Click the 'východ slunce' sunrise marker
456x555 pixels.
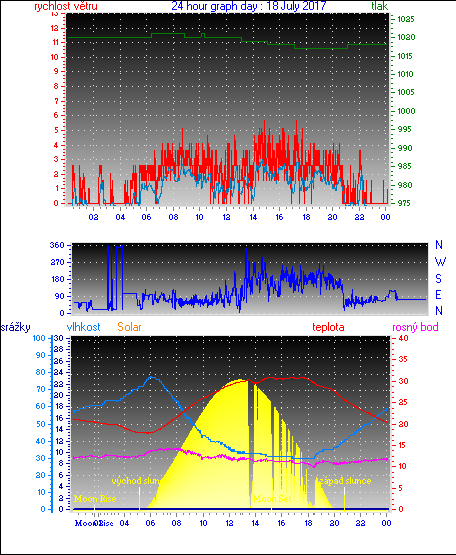click(140, 481)
